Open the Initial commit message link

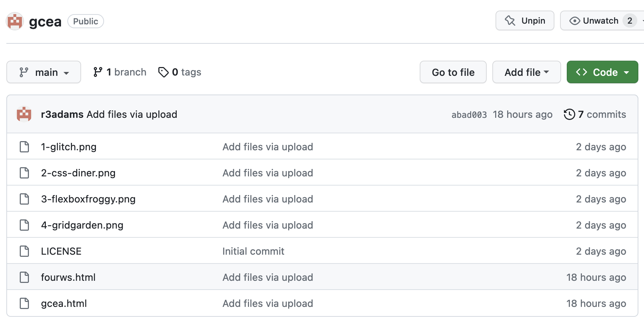(253, 251)
